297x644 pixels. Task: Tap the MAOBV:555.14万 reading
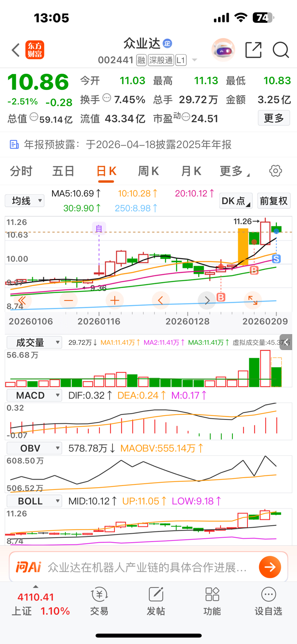162,448
